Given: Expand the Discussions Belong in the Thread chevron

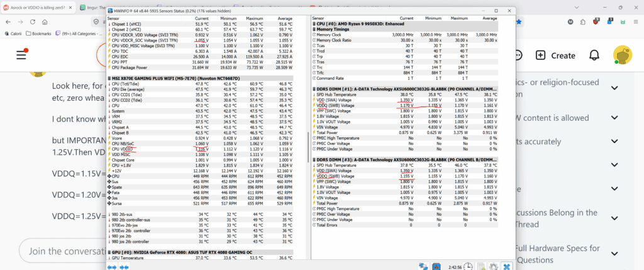Looking at the screenshot, I should (614, 218).
